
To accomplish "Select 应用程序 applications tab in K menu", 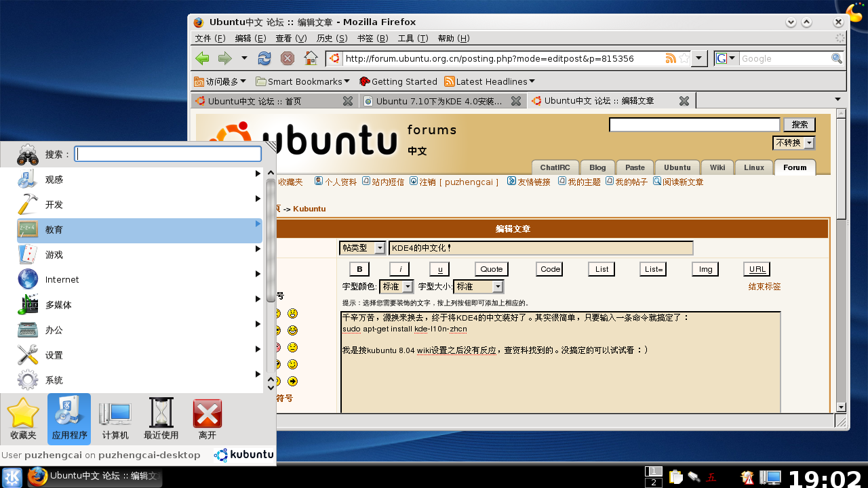I will pos(69,420).
